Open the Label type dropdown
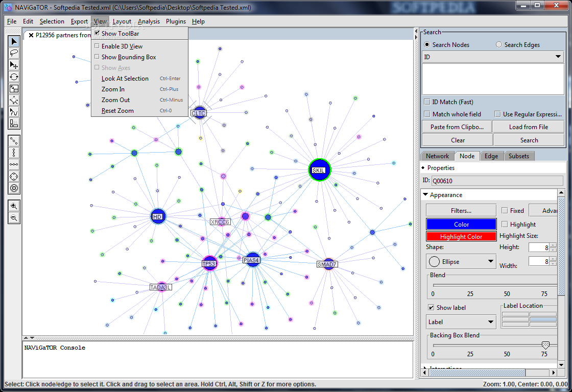Image resolution: width=572 pixels, height=392 pixels. tap(491, 322)
